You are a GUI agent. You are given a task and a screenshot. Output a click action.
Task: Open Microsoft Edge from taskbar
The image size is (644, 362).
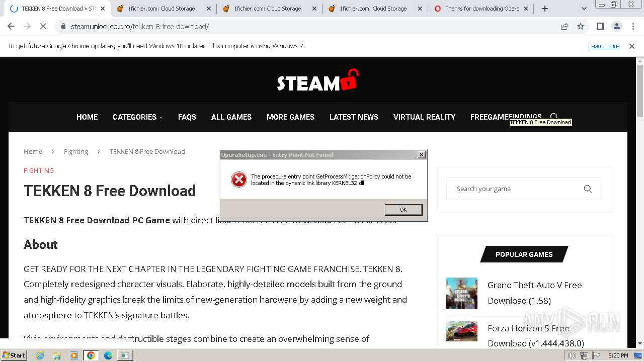click(108, 355)
